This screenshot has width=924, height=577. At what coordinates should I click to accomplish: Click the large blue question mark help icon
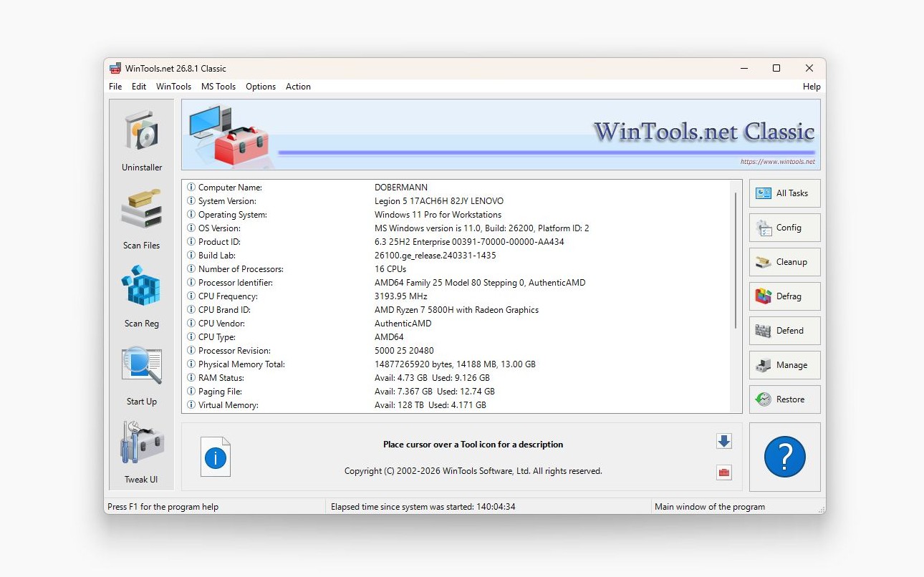click(785, 457)
